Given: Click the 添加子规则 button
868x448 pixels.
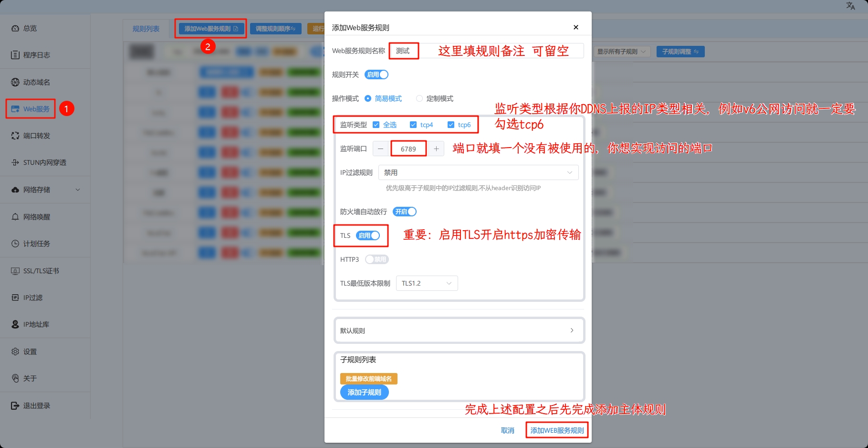Looking at the screenshot, I should pyautogui.click(x=365, y=392).
